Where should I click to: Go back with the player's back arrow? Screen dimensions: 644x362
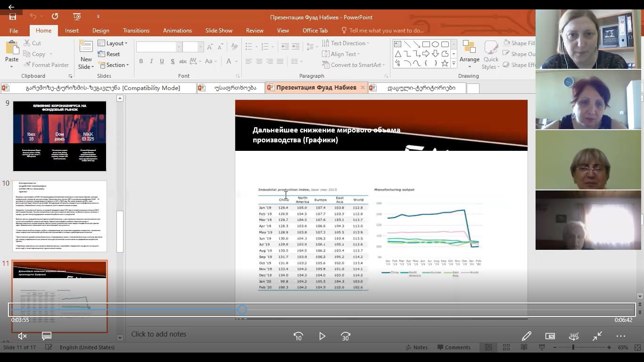(x=11, y=7)
